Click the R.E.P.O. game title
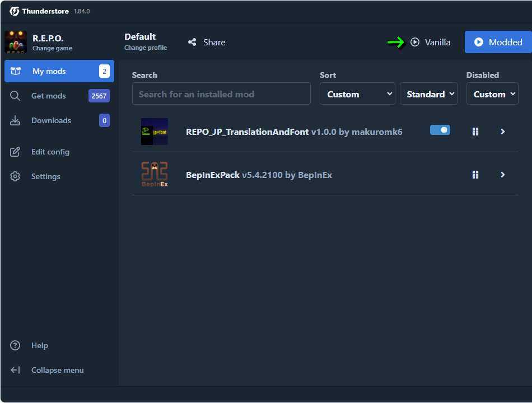 [48, 38]
